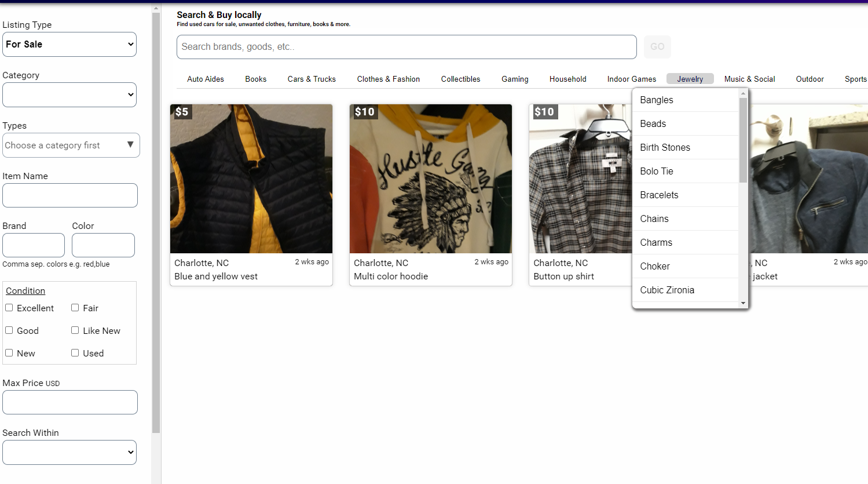Select Bangles from Jewelry menu

(x=686, y=100)
